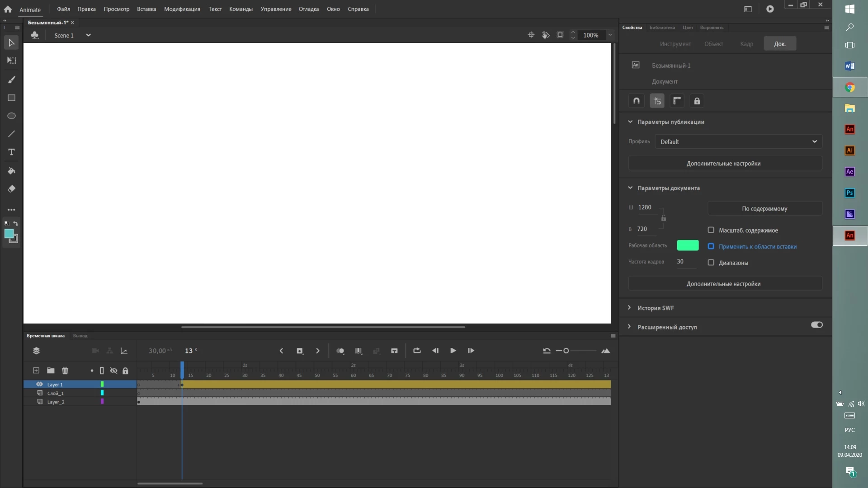This screenshot has height=488, width=868.
Task: Select the Brush tool in the toolbar
Action: point(12,80)
